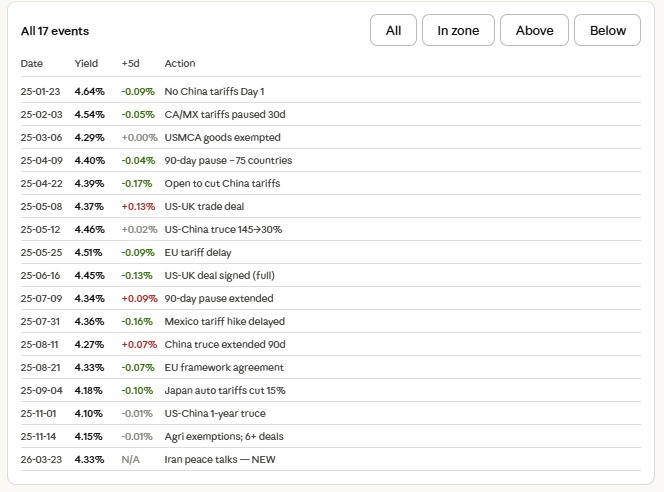
Task: Select the Japan auto tariffs cut 15% row
Action: click(x=225, y=391)
